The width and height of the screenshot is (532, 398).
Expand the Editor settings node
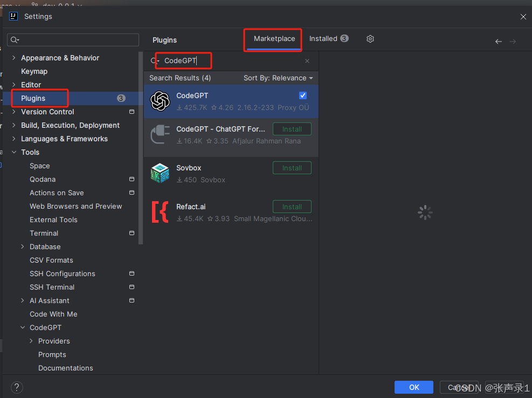point(14,85)
